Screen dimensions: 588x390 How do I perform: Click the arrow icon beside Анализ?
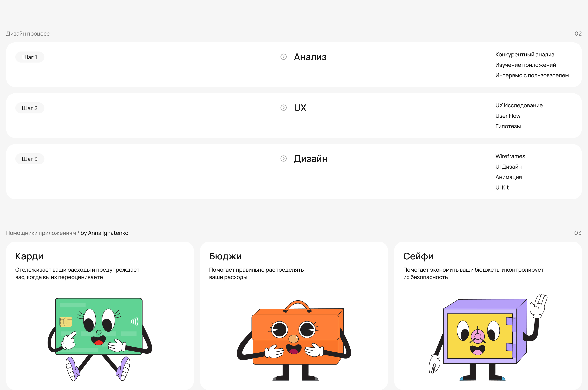point(283,57)
